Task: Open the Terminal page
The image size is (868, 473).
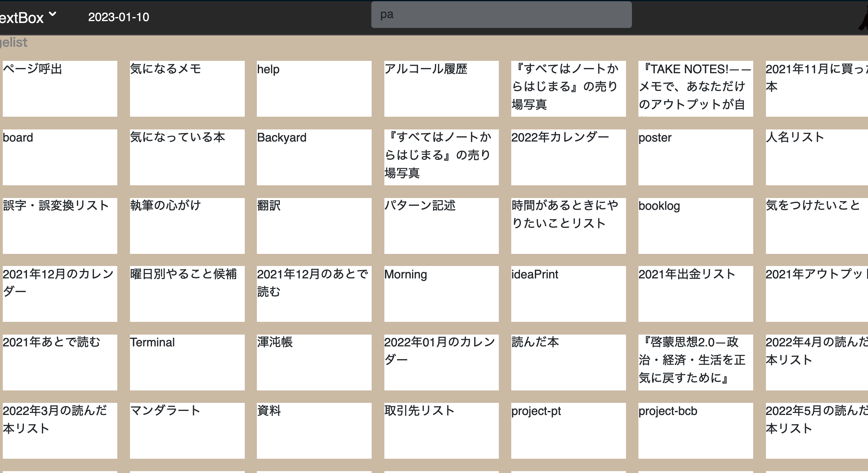Action: 187,362
